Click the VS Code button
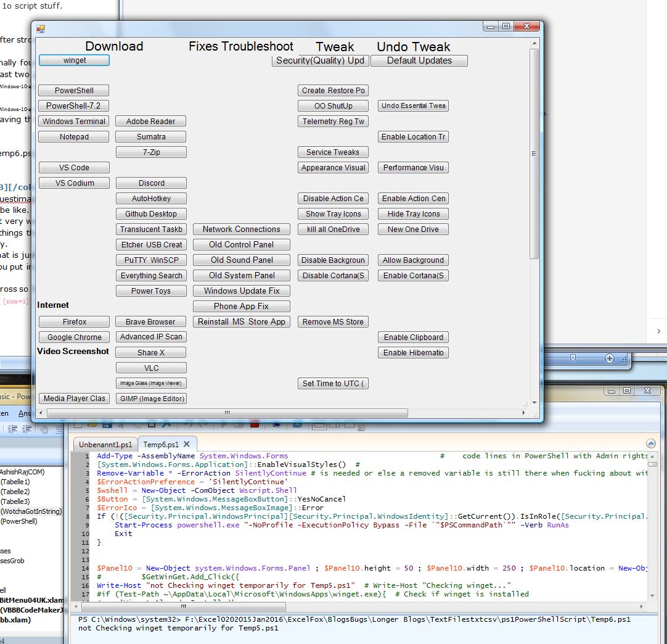Viewport: 667px width, 644px height. 74,168
